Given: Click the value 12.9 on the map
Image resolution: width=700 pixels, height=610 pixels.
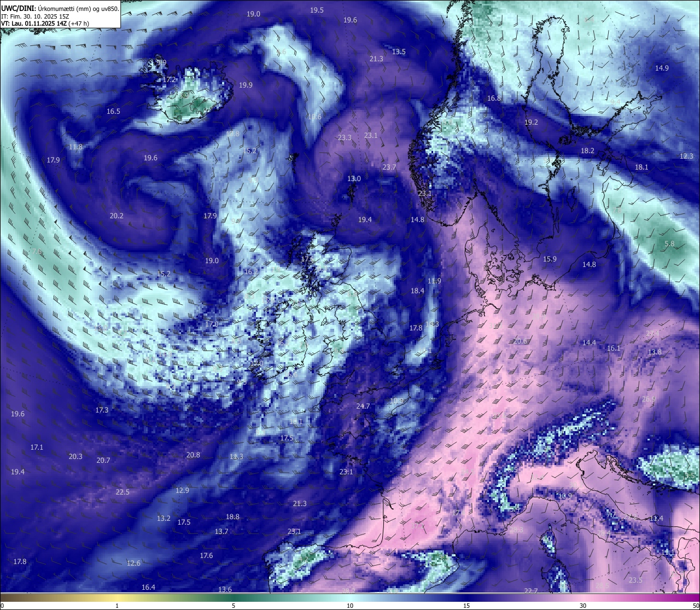Looking at the screenshot, I should (x=182, y=490).
